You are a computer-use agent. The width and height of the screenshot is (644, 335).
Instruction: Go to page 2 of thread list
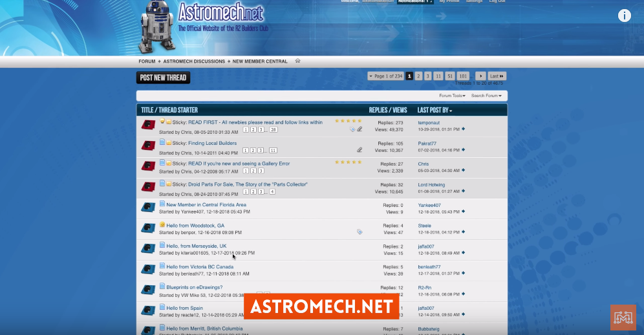pos(418,76)
